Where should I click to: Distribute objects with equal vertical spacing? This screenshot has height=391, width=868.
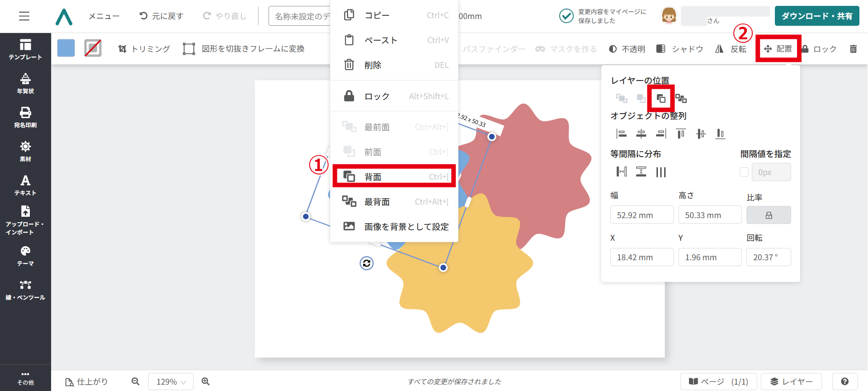(641, 172)
